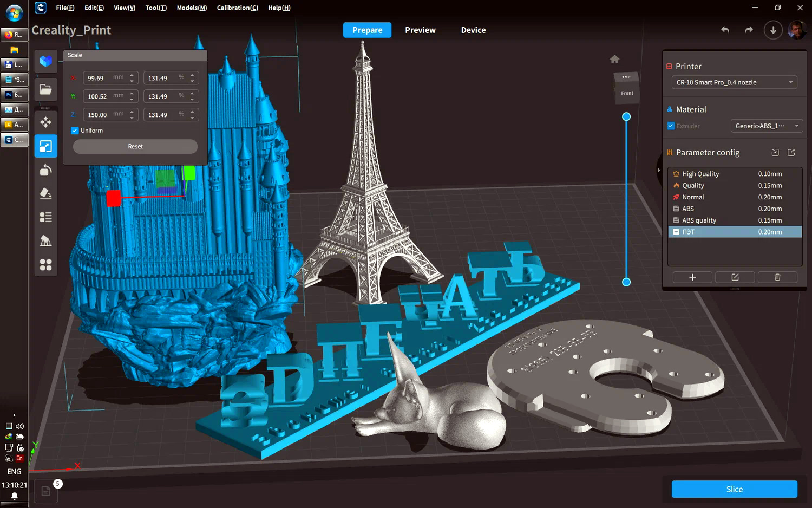Click the four-dot layout tool icon

tap(46, 265)
